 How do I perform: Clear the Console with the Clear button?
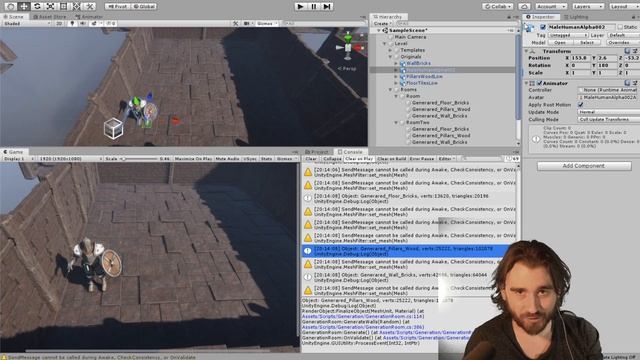(311, 158)
